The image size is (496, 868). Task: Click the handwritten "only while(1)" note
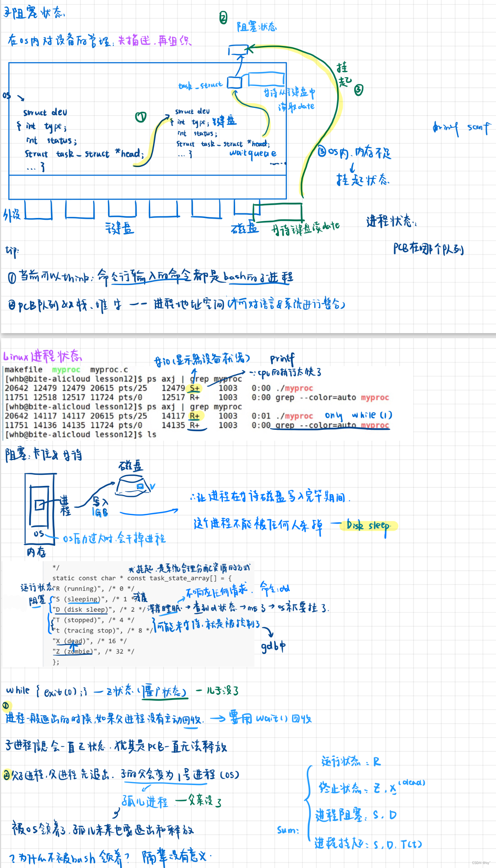358,415
